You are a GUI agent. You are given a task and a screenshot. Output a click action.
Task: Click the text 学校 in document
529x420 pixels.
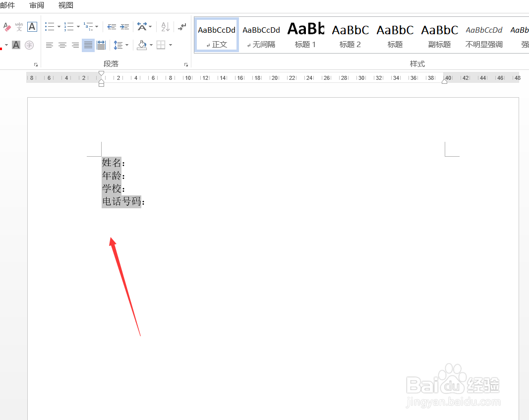click(x=112, y=188)
